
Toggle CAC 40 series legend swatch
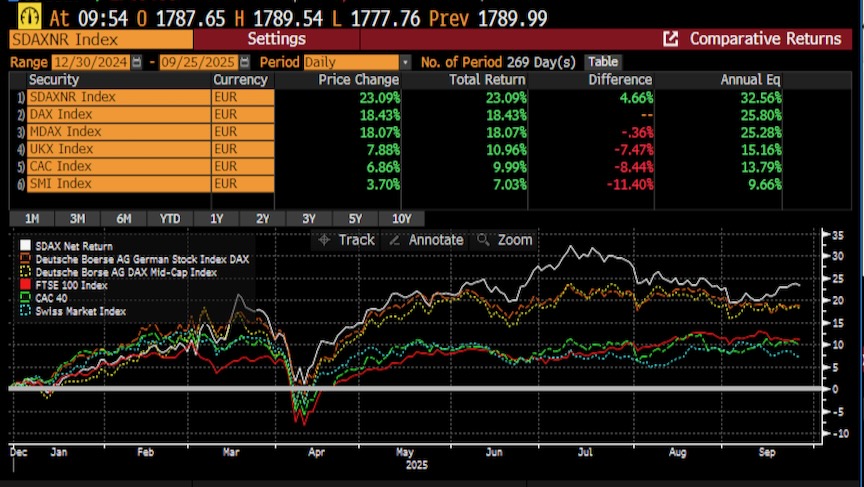click(x=25, y=297)
